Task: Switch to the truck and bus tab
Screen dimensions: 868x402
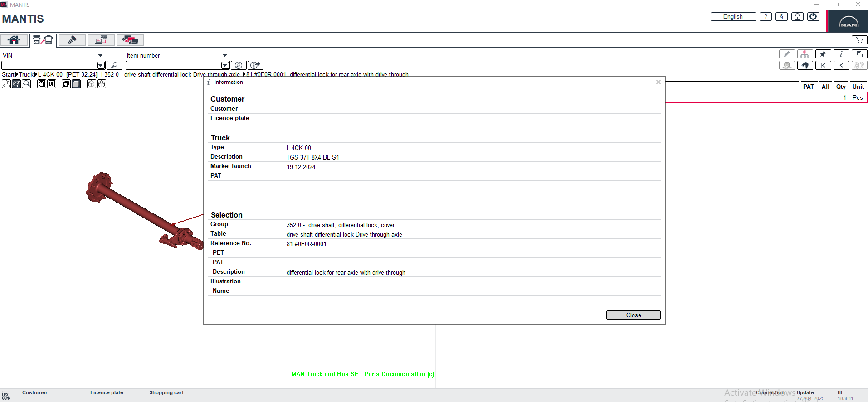Action: click(x=43, y=40)
